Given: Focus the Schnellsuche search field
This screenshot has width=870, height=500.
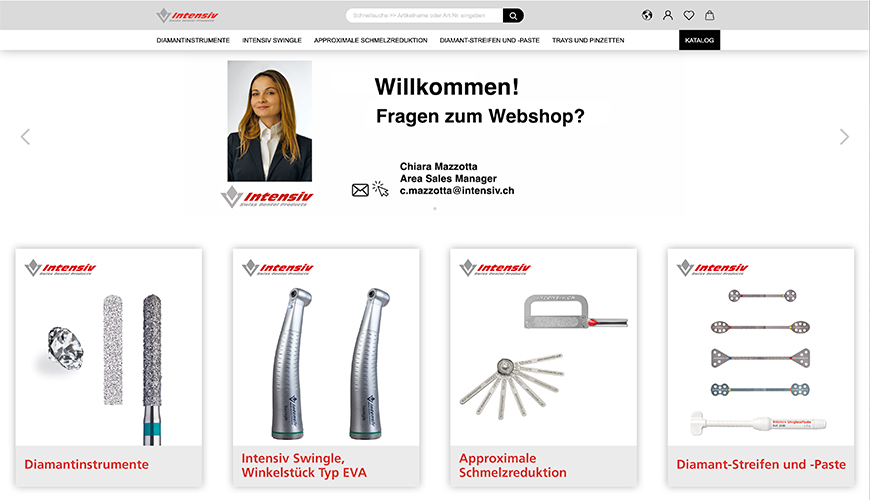Looking at the screenshot, I should [425, 16].
